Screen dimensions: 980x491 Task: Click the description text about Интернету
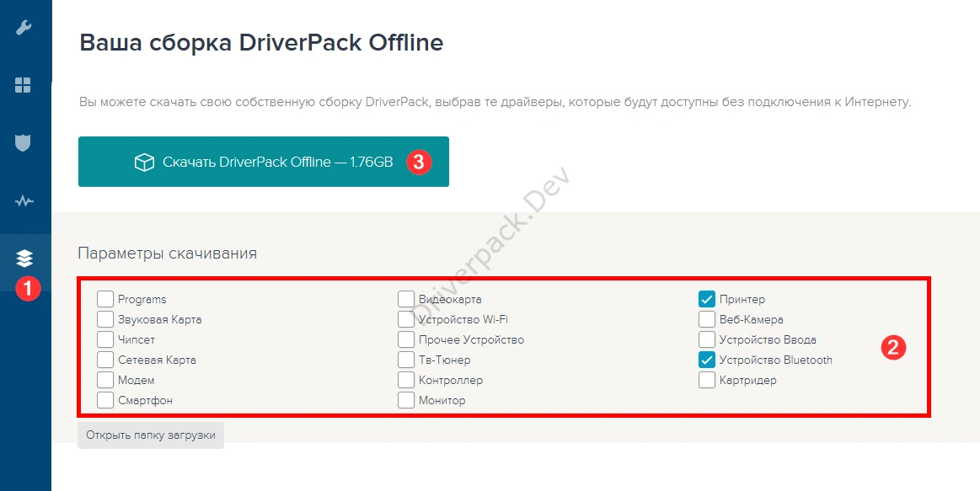[x=495, y=102]
